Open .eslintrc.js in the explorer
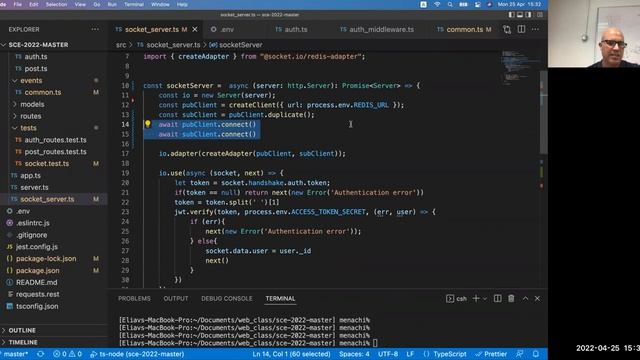This screenshot has width=640, height=360. [33, 223]
